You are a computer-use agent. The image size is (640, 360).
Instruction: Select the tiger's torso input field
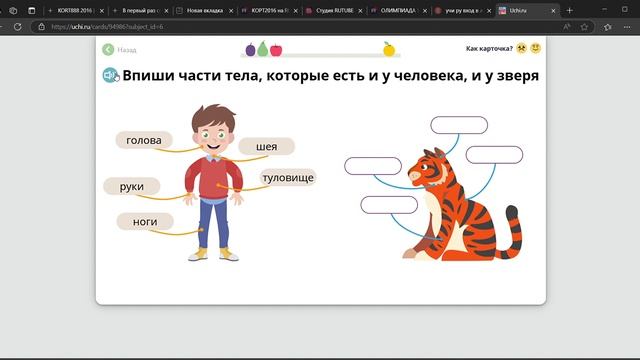pos(494,155)
